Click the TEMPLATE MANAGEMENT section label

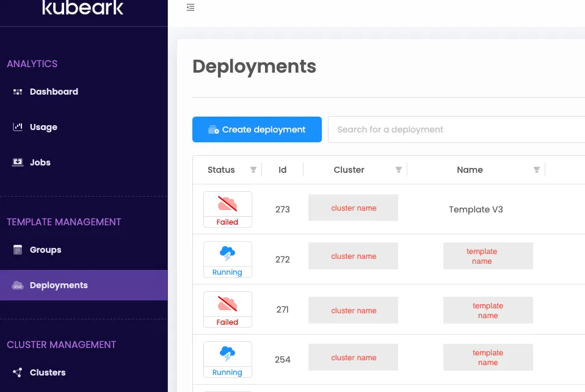[64, 222]
